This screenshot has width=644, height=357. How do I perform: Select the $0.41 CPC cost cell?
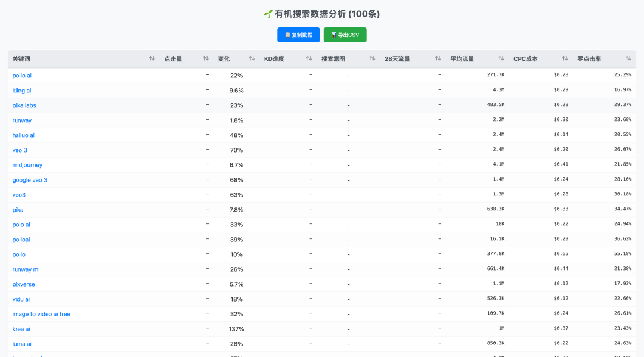point(561,164)
